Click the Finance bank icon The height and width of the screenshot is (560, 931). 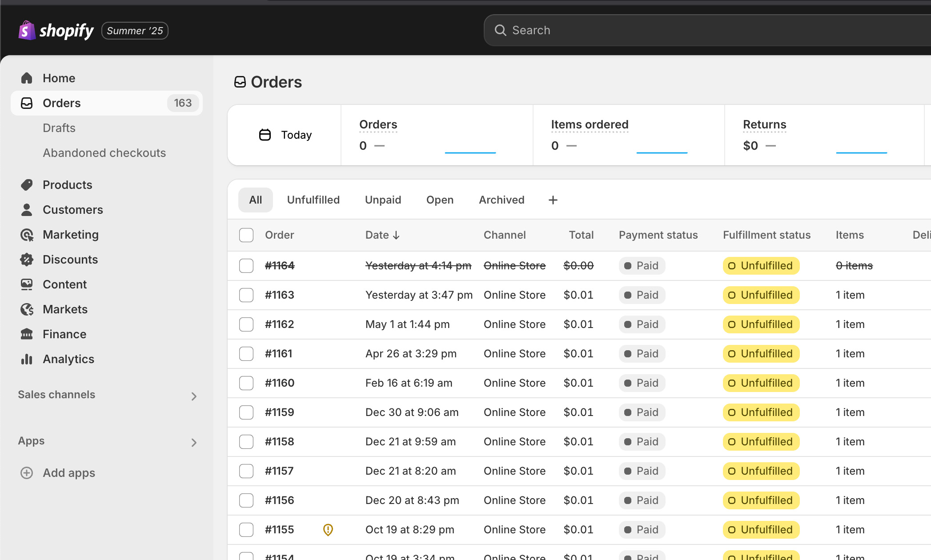pyautogui.click(x=27, y=334)
